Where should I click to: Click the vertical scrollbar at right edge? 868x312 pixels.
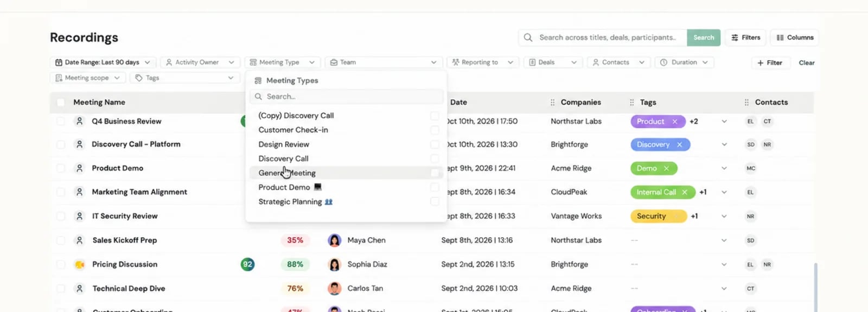pyautogui.click(x=815, y=288)
